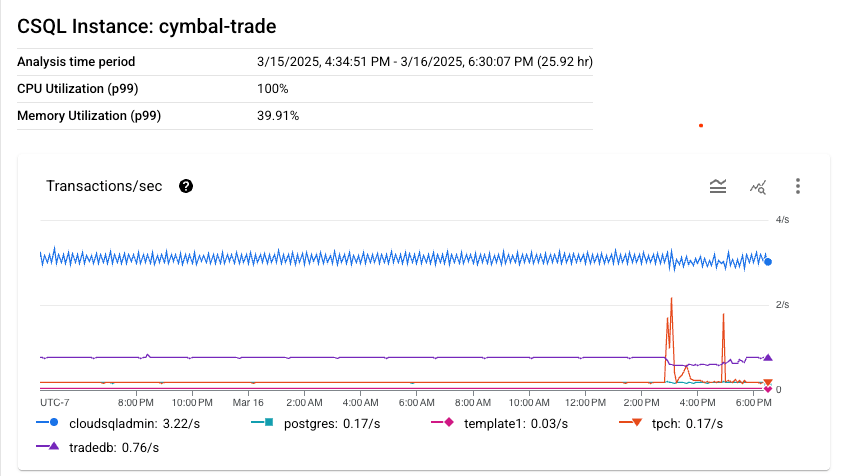Click the 10:00 AM x-axis label

click(529, 402)
